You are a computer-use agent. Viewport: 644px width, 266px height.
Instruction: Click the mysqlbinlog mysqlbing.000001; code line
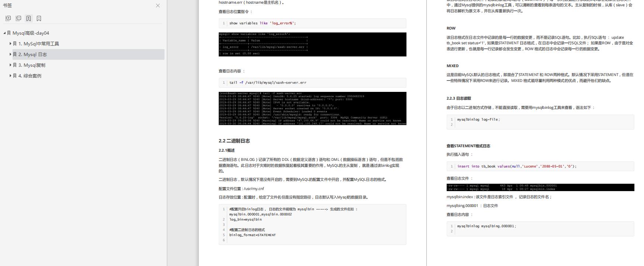click(x=487, y=226)
